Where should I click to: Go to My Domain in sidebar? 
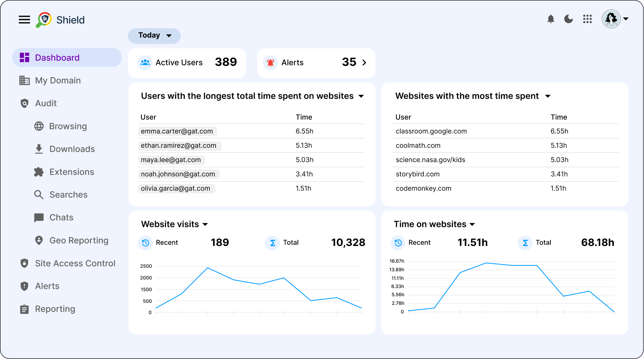click(58, 80)
